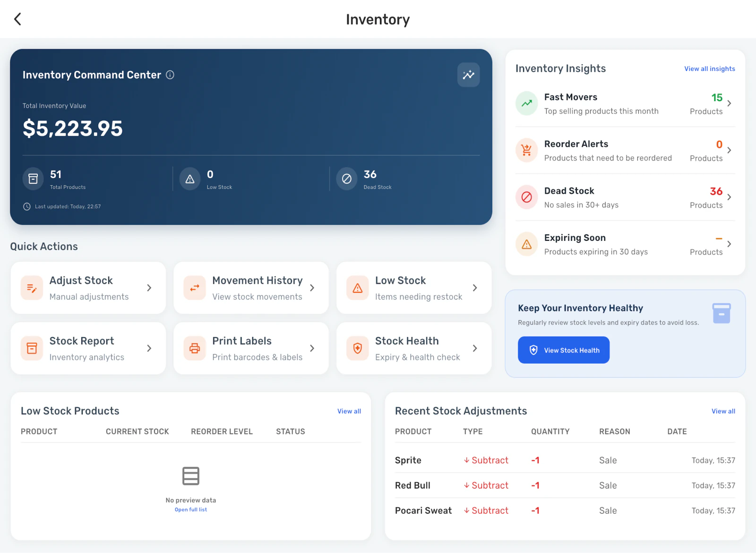The image size is (756, 553).
Task: Open the Low Stock quick action card
Action: point(414,288)
